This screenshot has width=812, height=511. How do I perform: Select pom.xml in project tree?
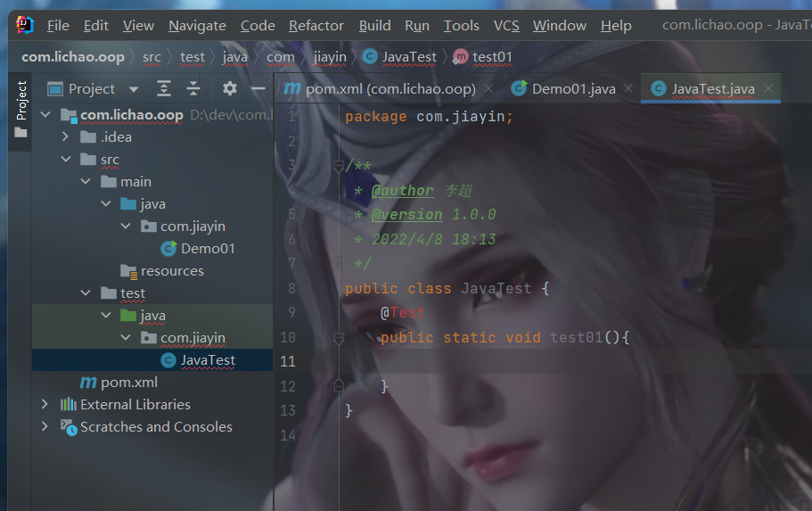point(152,383)
